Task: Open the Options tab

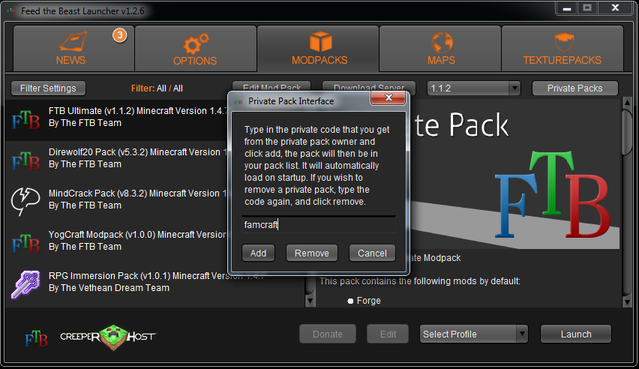Action: pyautogui.click(x=196, y=48)
